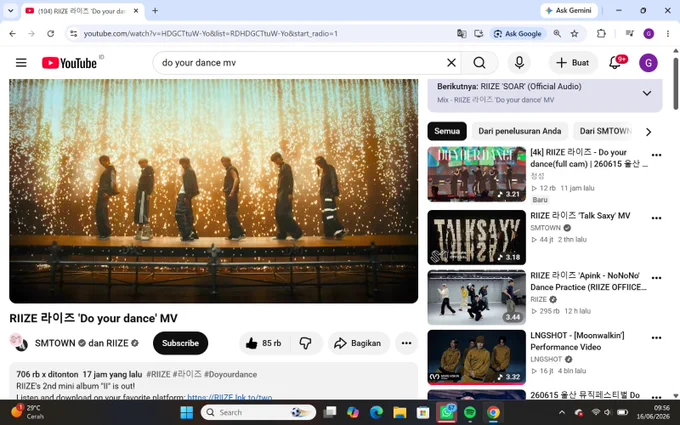Open the Buat create menu
Image resolution: width=680 pixels, height=425 pixels.
point(572,63)
